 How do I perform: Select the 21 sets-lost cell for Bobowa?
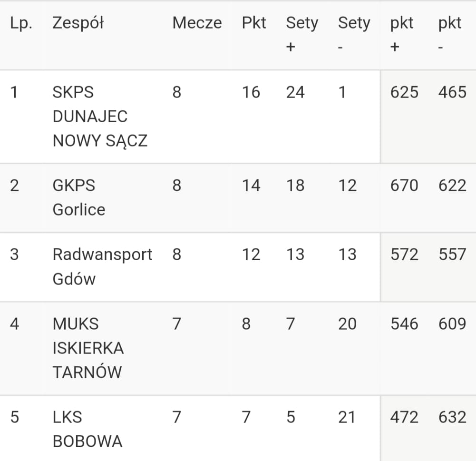(x=347, y=417)
